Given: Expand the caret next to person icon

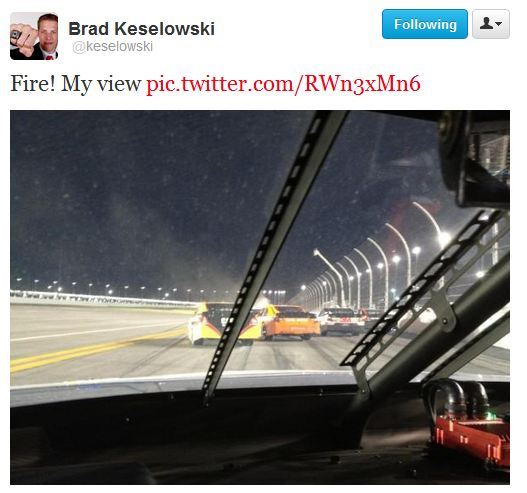Looking at the screenshot, I should pos(499,24).
